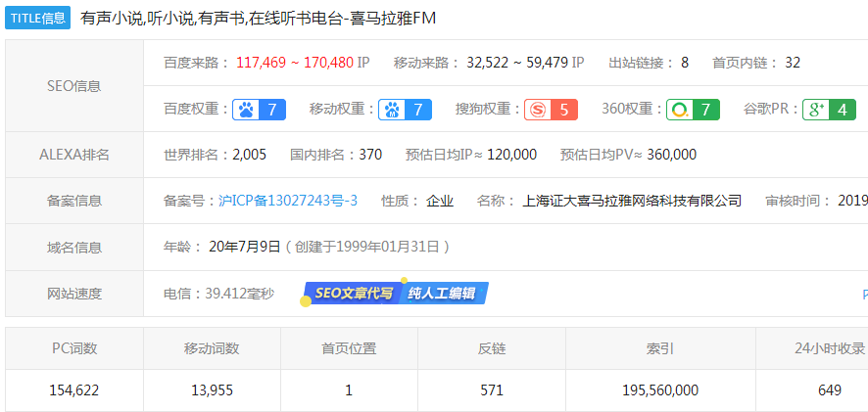Click mobile traffic value 32,522 ~ 59,479

click(517, 63)
